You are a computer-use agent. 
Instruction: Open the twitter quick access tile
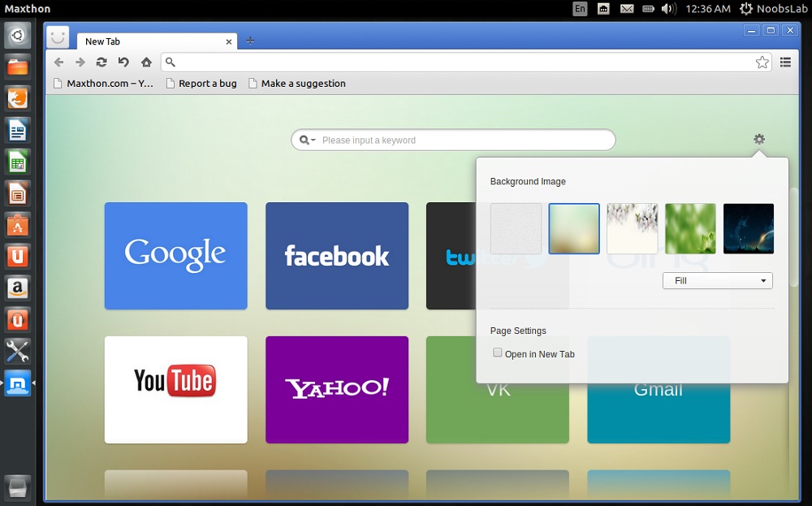click(x=451, y=256)
